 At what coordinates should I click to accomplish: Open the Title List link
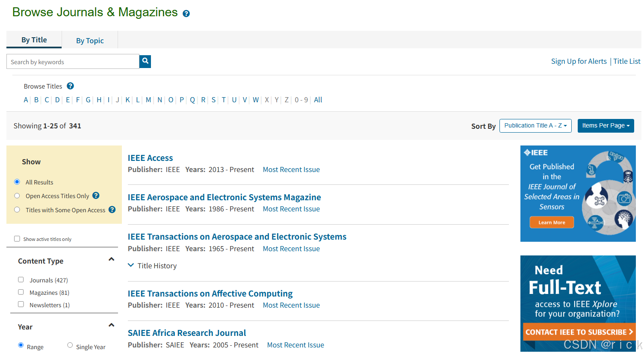click(627, 61)
